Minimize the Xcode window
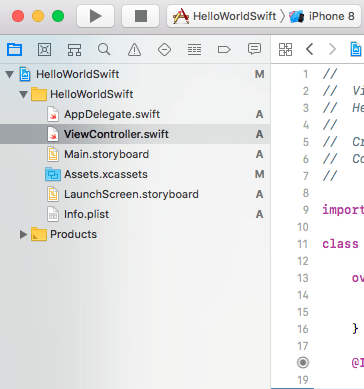The height and width of the screenshot is (389, 364). (x=38, y=16)
